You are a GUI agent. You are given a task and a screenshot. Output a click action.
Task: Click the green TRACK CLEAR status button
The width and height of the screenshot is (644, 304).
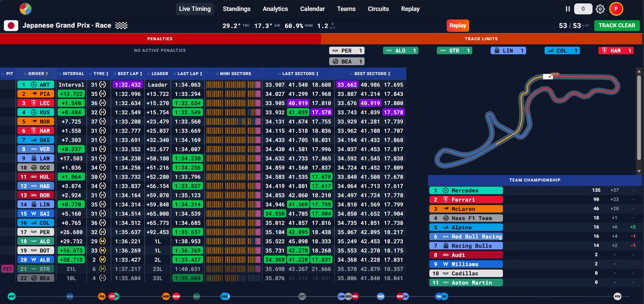(x=617, y=25)
